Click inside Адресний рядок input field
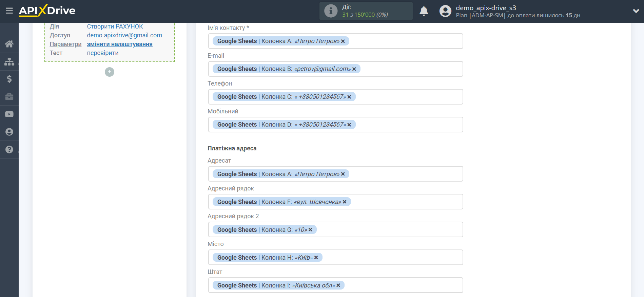Viewport: 644px width, 297px height. click(335, 202)
